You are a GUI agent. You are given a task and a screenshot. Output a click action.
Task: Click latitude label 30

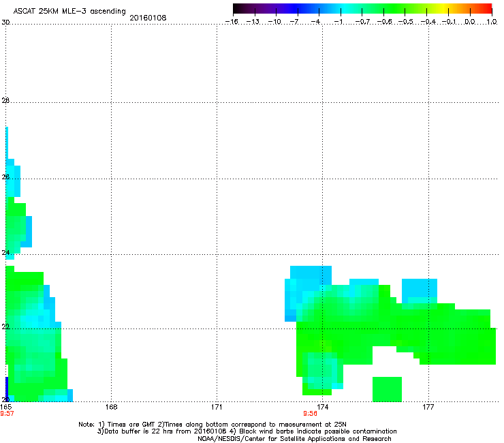tap(5, 22)
